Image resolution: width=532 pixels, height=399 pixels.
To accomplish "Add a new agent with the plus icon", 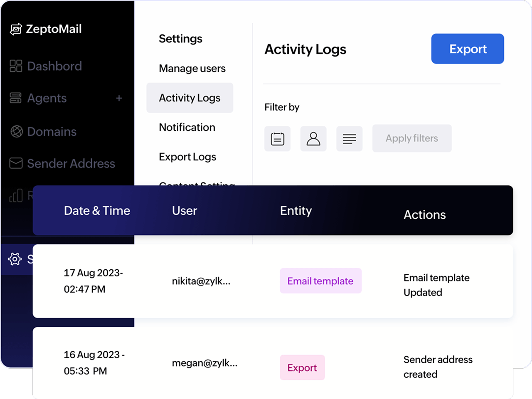I will click(x=119, y=98).
